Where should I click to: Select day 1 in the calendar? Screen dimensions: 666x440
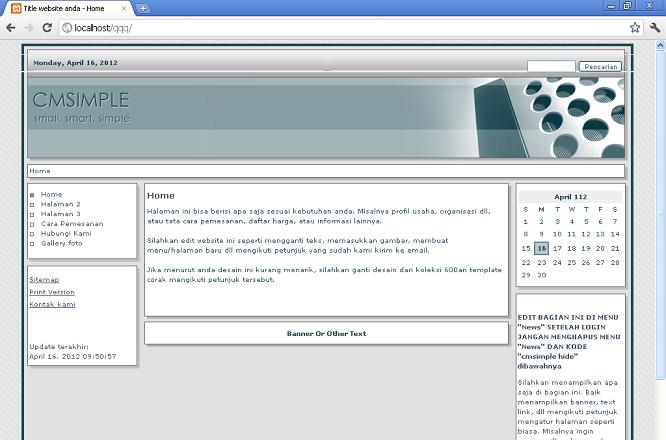click(x=525, y=221)
